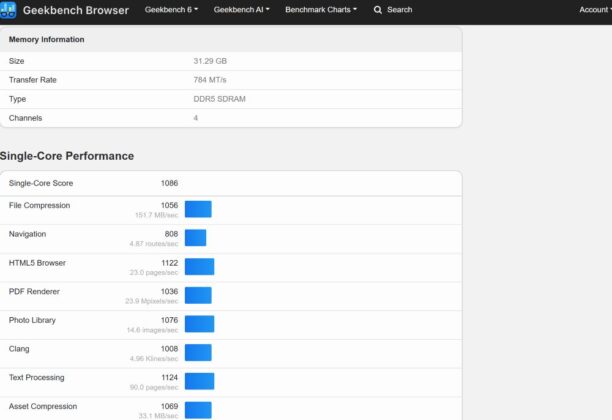Select the Memory Information header text
Screen dimensions: 612x420
[46, 39]
